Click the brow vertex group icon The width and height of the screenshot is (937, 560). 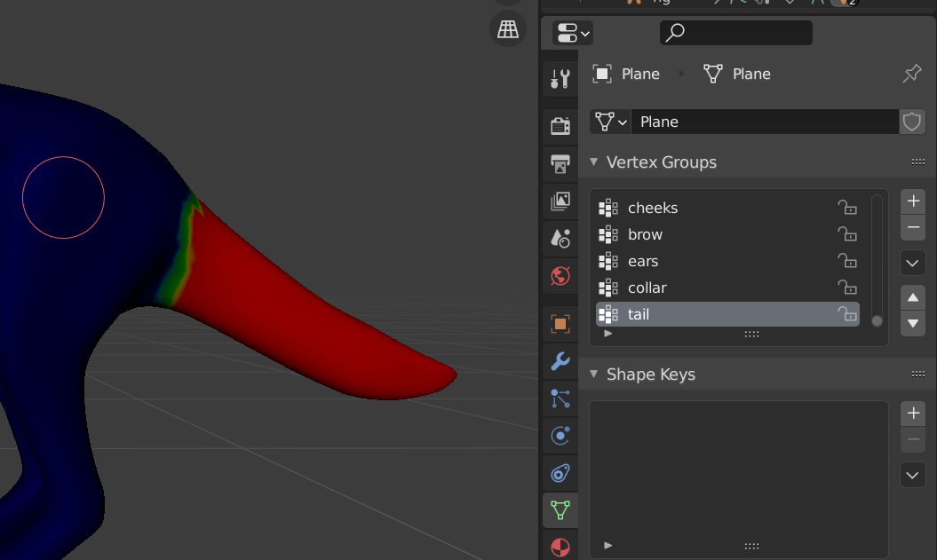click(608, 234)
